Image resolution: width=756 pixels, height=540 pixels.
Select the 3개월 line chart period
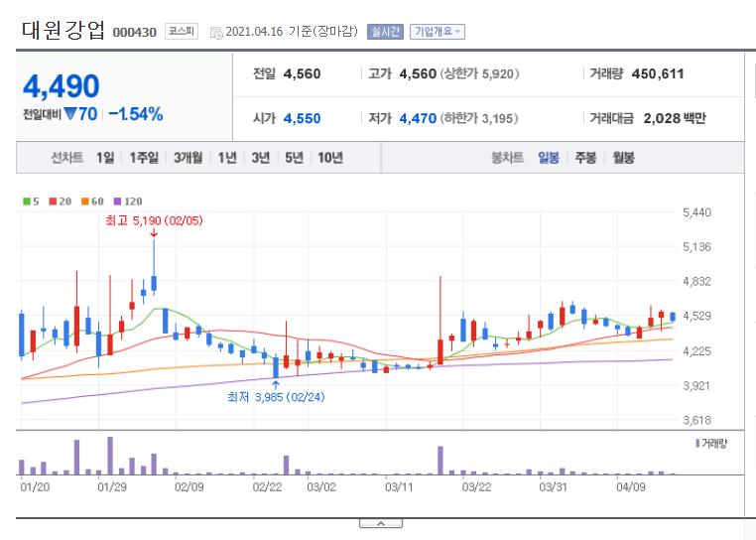[189, 157]
